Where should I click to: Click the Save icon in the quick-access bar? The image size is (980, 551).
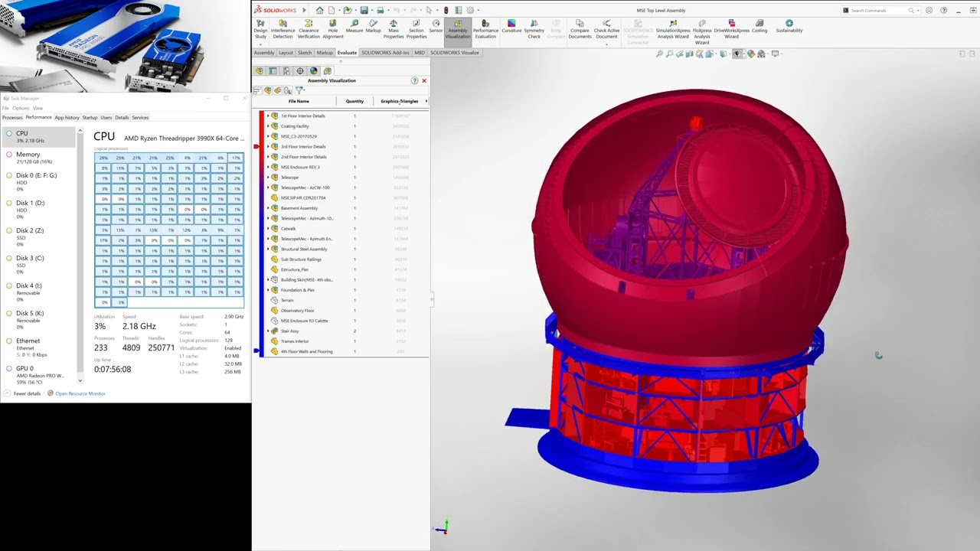(x=364, y=10)
